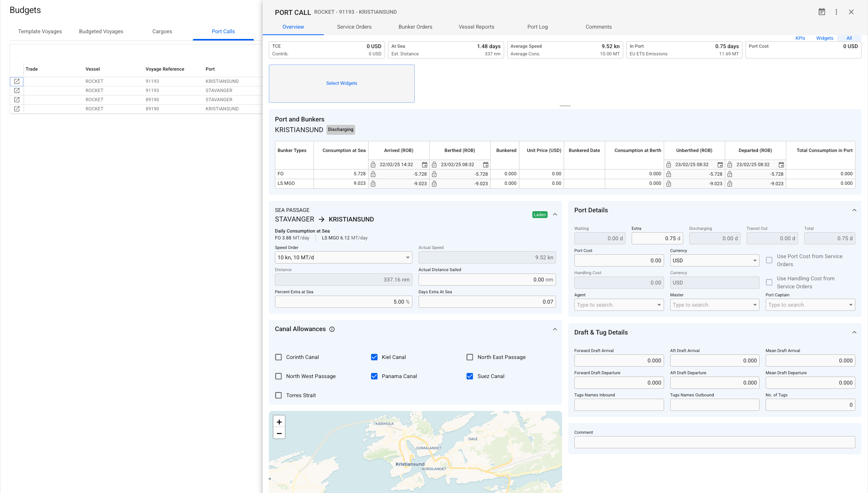Viewport: 868px width, 493px height.
Task: Click the Select Widgets link
Action: tap(341, 83)
